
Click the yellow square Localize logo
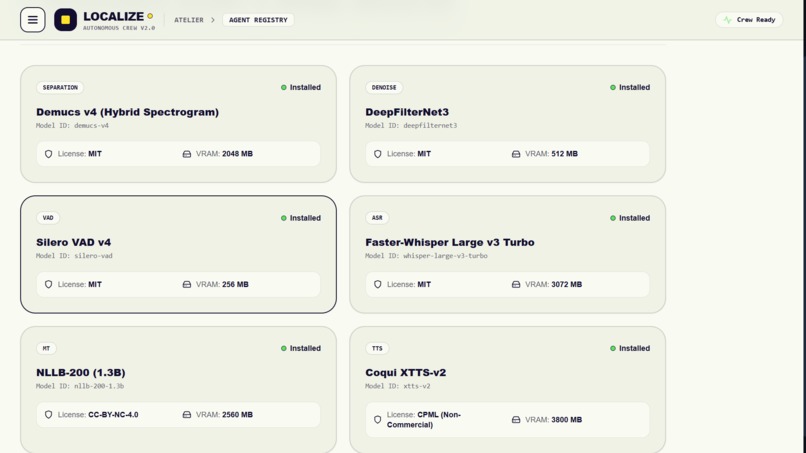click(65, 20)
